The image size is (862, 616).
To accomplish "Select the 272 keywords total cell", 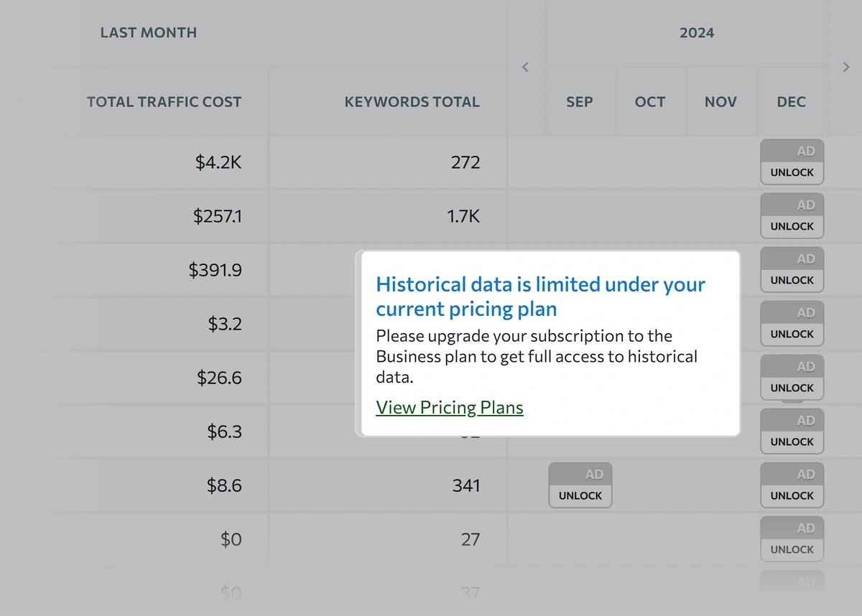I will pos(465,162).
